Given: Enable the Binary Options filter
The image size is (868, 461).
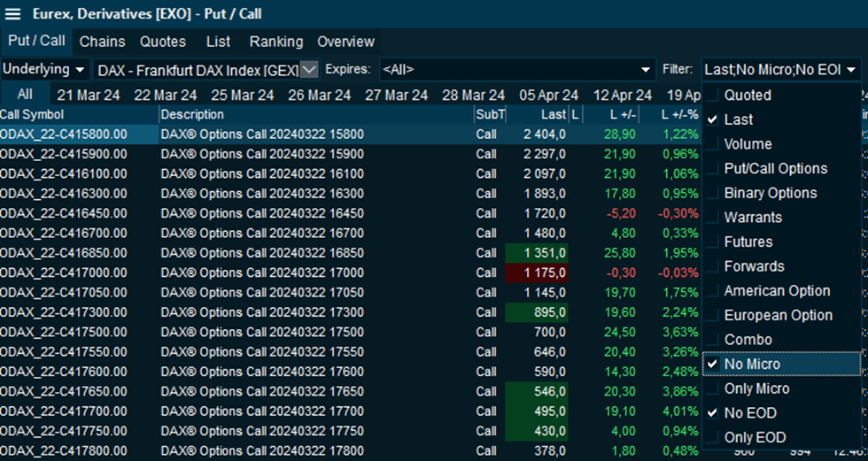Looking at the screenshot, I should click(713, 193).
